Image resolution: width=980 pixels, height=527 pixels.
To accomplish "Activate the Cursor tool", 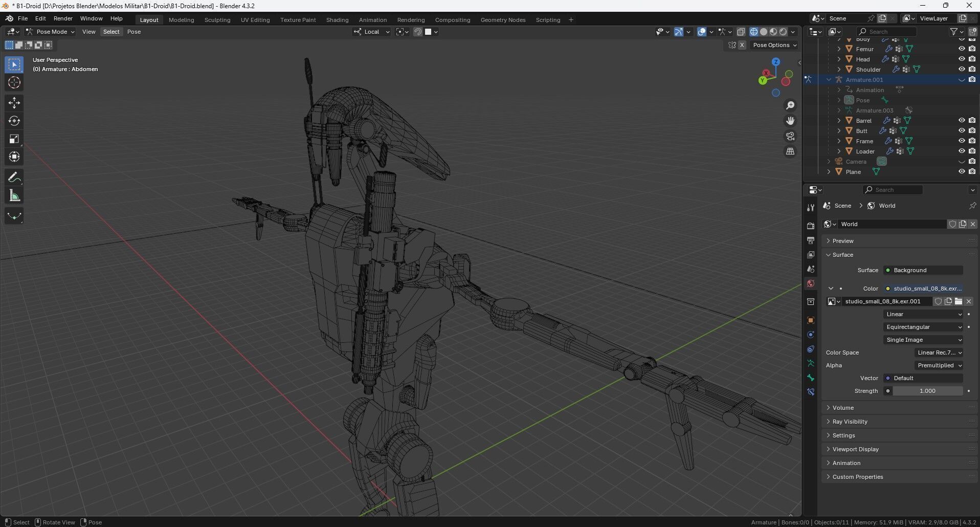I will pyautogui.click(x=14, y=82).
